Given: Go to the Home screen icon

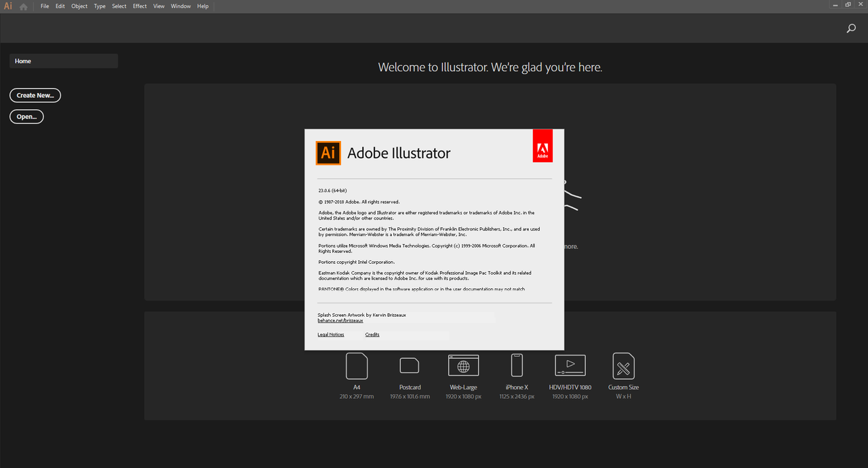Looking at the screenshot, I should [x=24, y=7].
